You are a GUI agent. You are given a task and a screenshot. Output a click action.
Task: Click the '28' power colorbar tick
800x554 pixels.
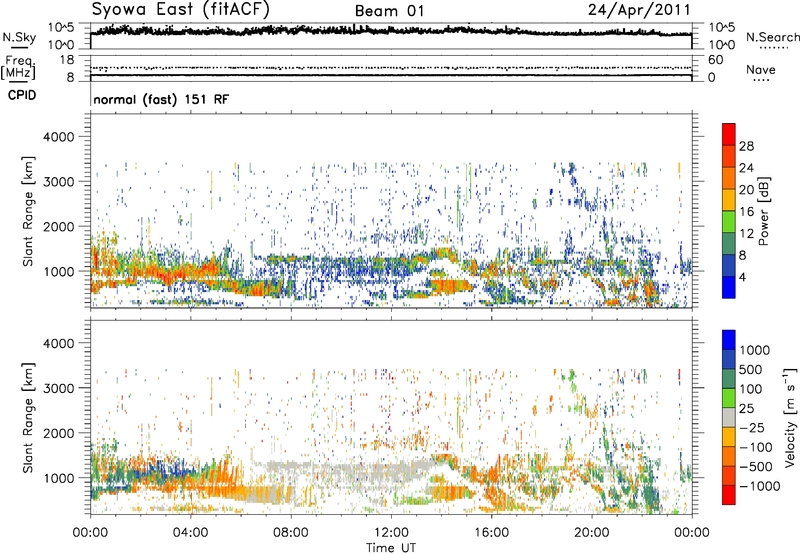click(746, 146)
